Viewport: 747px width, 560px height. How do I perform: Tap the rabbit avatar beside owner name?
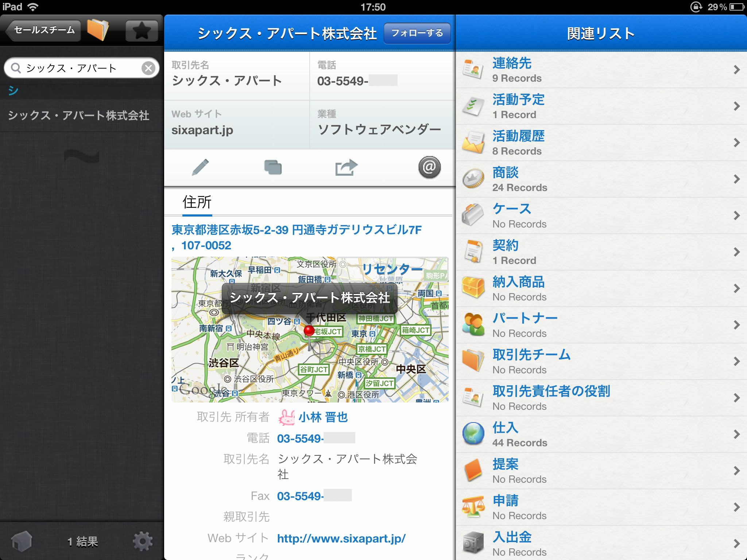click(287, 417)
